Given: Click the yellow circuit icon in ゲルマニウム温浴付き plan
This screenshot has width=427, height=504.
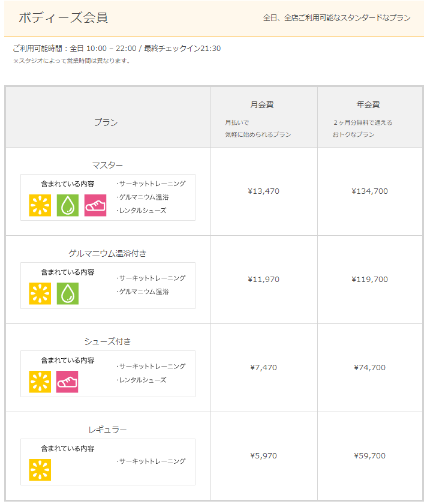Looking at the screenshot, I should pos(40,293).
